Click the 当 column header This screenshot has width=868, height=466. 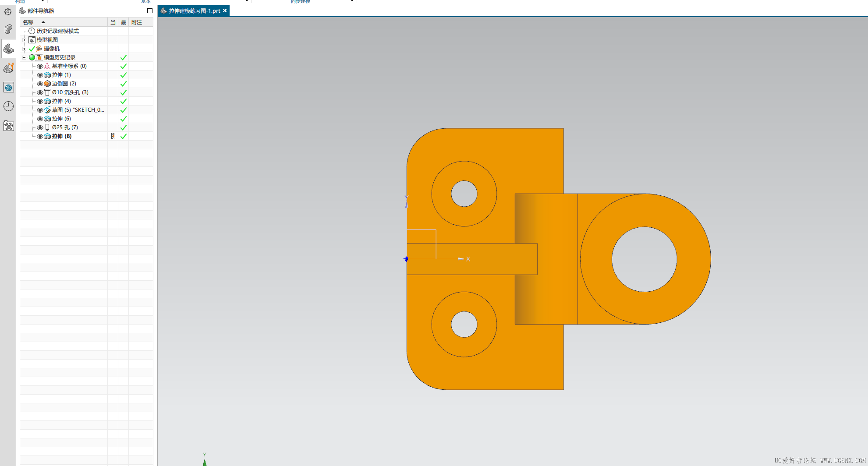[113, 22]
